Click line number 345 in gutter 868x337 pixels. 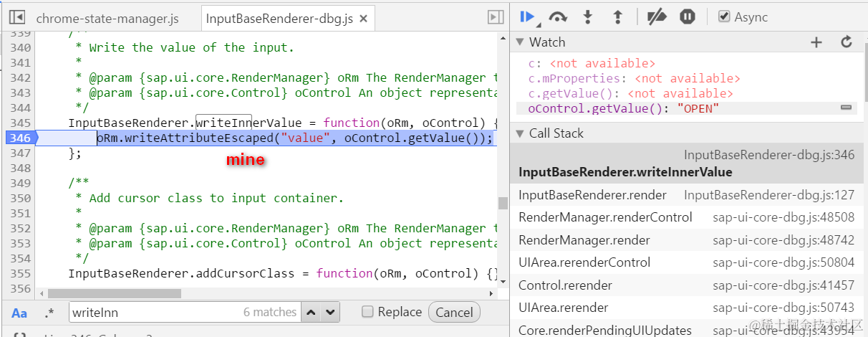click(21, 123)
